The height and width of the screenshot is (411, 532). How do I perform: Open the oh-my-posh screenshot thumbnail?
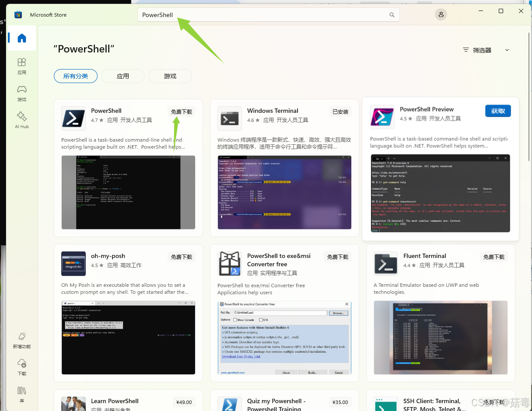[x=128, y=338]
